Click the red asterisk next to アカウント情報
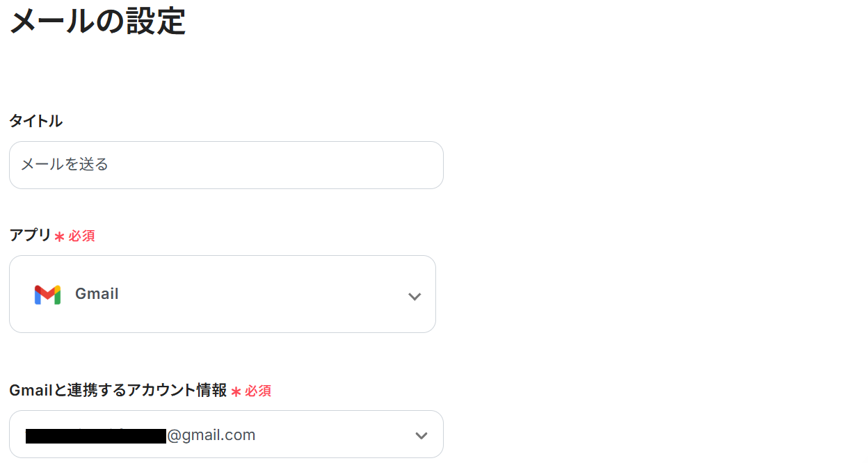Screen dimensions: 868x463 coord(236,392)
